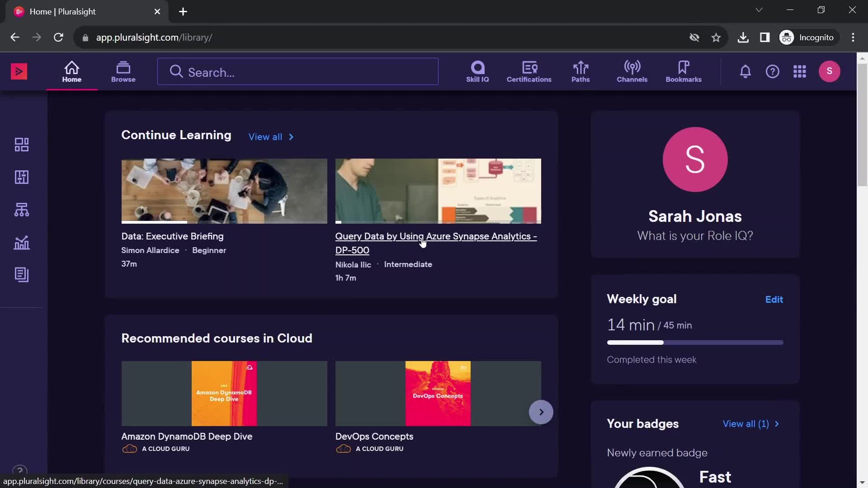
Task: Click the page vertical scrollbar
Action: (x=862, y=125)
